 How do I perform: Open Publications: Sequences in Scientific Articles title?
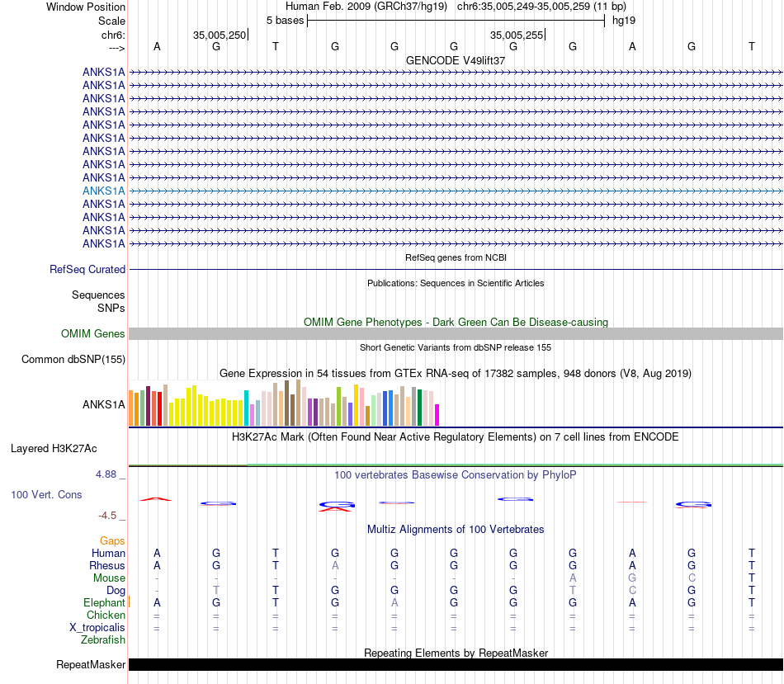coord(456,283)
